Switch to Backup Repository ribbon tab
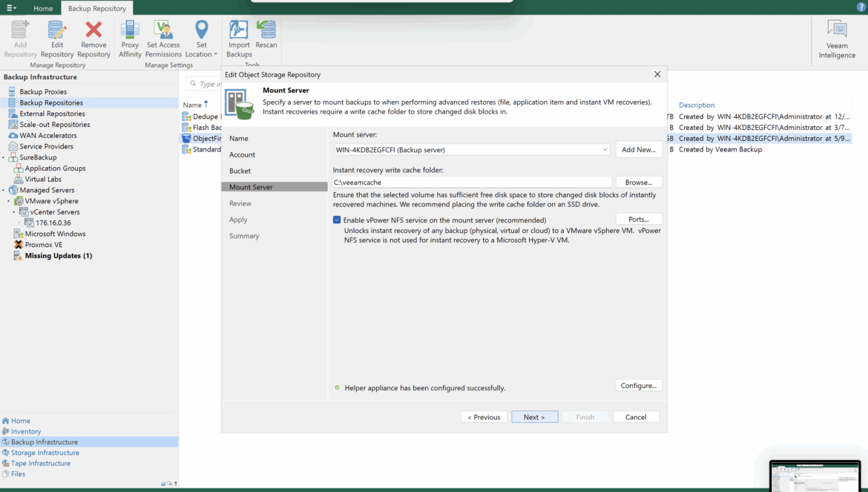 point(97,8)
